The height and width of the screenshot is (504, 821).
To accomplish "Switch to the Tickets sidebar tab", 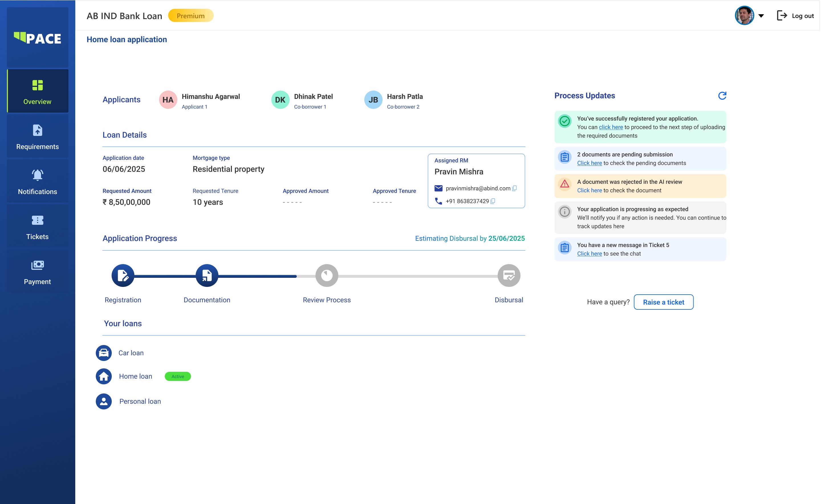I will tap(37, 226).
